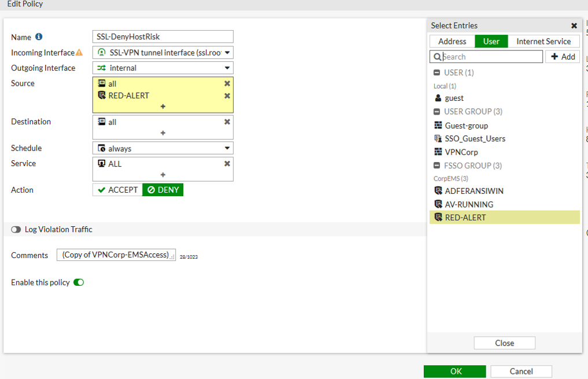Screen dimensions: 588x379
Task: Toggle Log Violation Traffic switch
Action: (x=16, y=230)
